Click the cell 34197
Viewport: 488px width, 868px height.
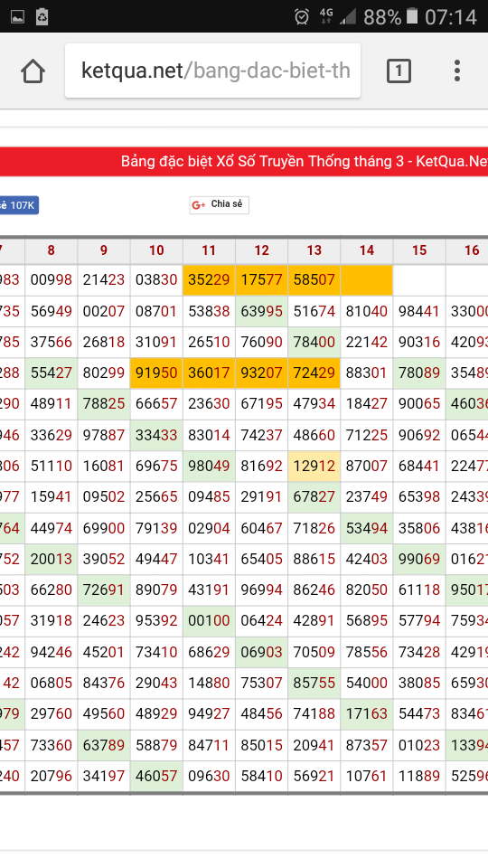point(103,776)
